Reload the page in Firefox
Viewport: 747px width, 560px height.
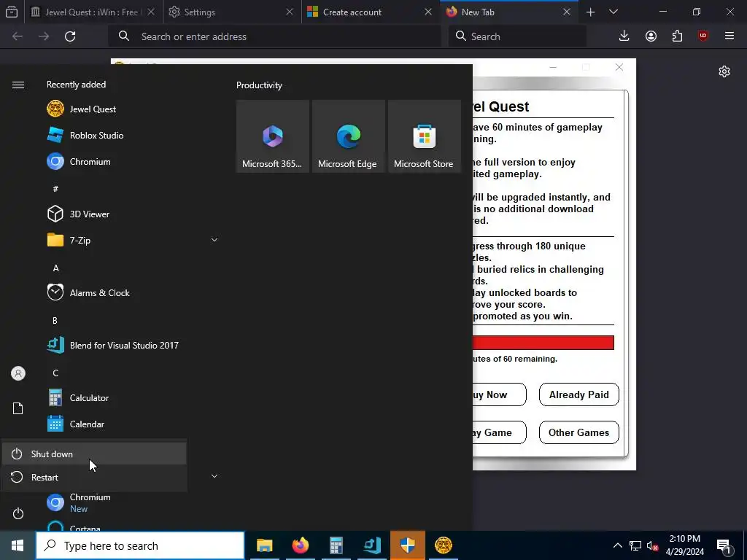[70, 36]
